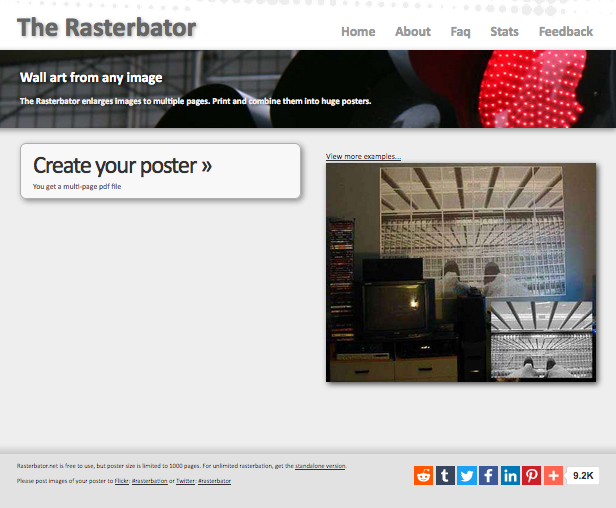Viewport: 616px width, 508px height.
Task: Share the page on Reddit
Action: coord(423,475)
